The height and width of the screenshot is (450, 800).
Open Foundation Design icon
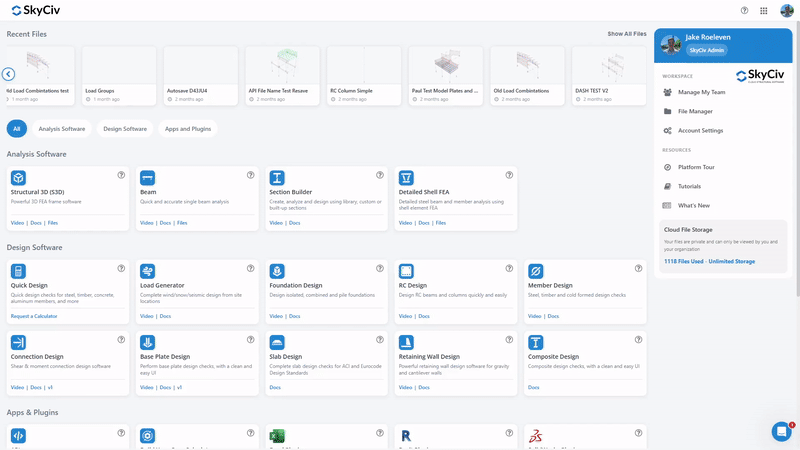[277, 271]
